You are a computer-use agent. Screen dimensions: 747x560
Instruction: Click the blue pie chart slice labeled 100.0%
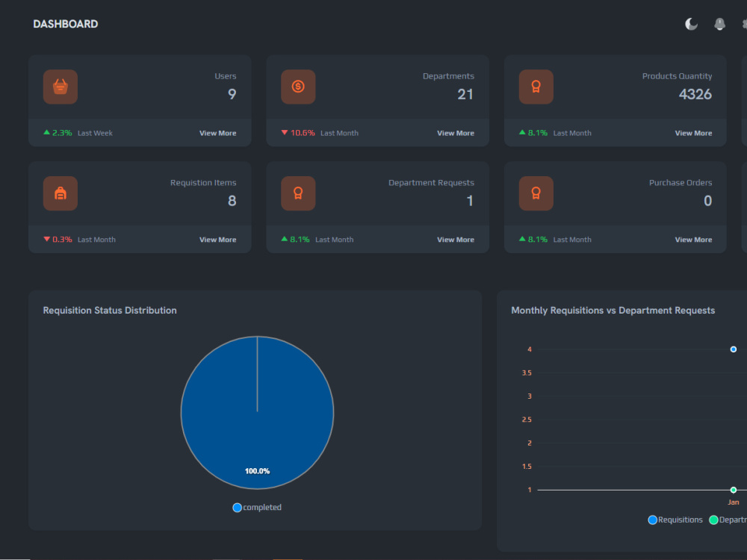tap(257, 413)
